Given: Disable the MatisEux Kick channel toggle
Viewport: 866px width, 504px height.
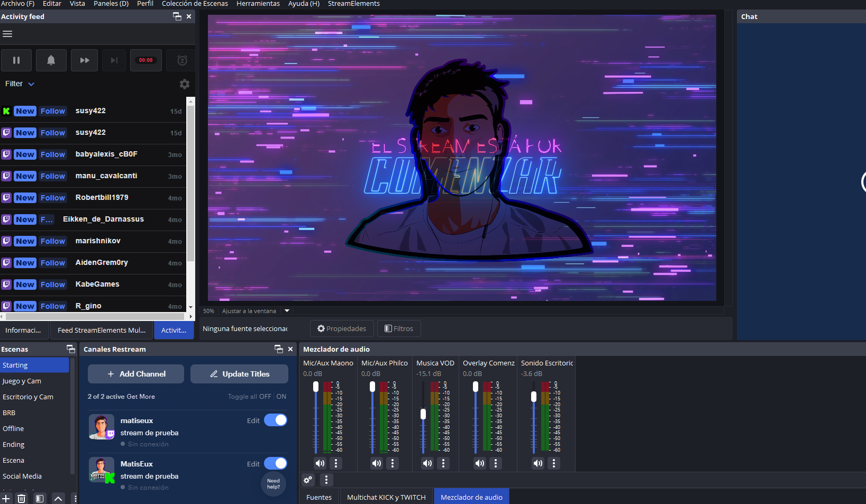Looking at the screenshot, I should pyautogui.click(x=275, y=464).
